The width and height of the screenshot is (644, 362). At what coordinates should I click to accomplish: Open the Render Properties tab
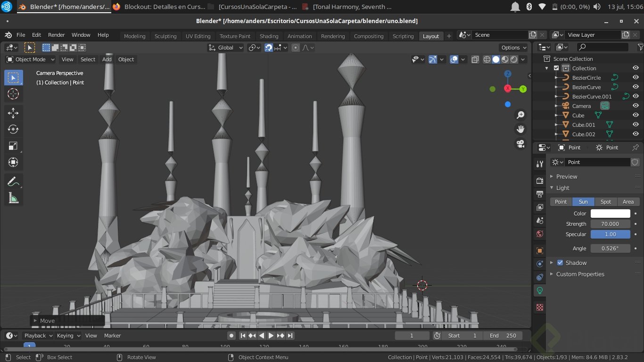pos(539,180)
